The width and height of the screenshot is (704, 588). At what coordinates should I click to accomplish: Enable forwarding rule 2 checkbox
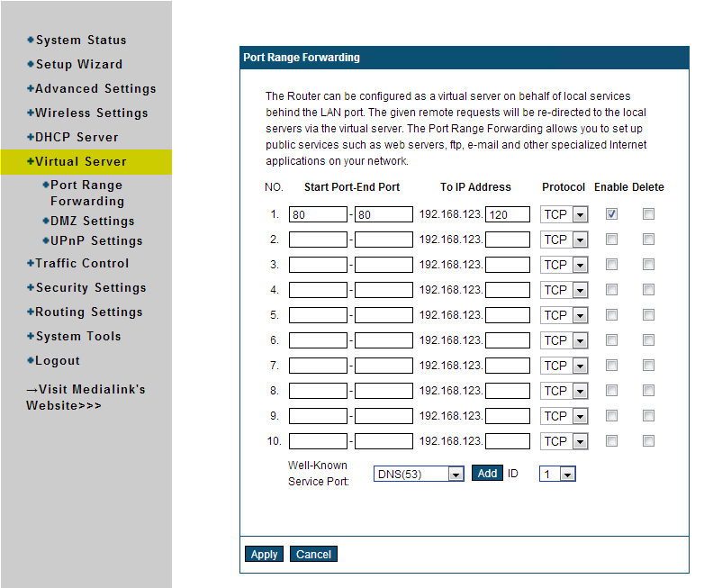(x=612, y=240)
